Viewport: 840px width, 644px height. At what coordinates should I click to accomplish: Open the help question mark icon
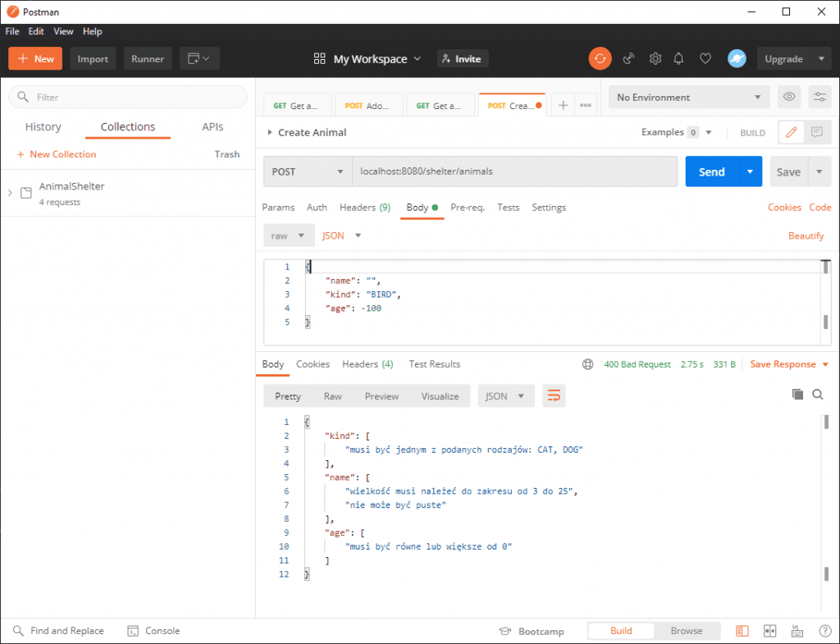click(825, 631)
